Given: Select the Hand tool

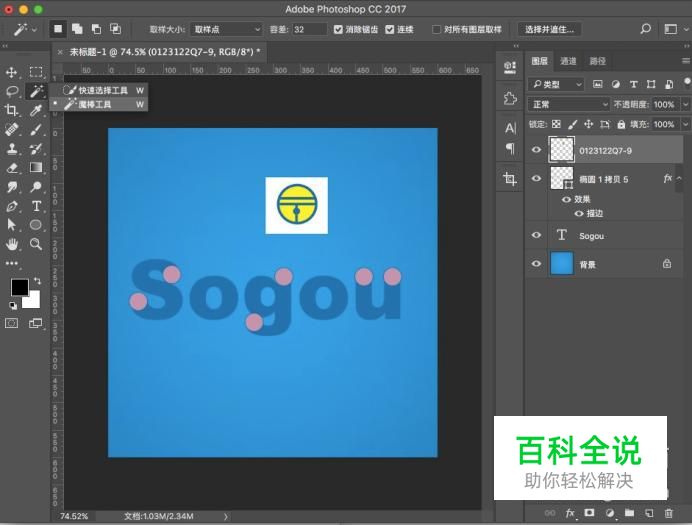Looking at the screenshot, I should (x=11, y=244).
